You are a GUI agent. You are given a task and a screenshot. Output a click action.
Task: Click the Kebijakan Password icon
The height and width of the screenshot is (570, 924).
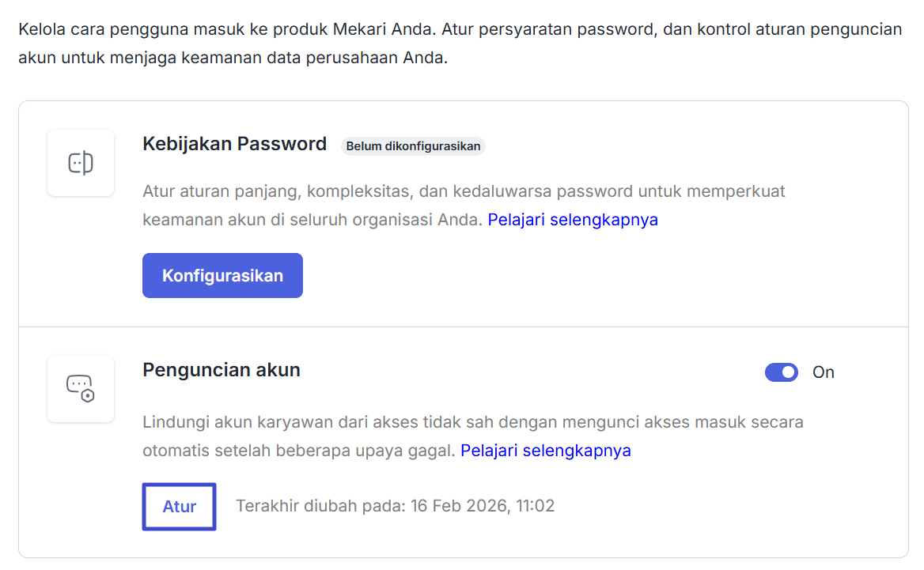tap(81, 163)
